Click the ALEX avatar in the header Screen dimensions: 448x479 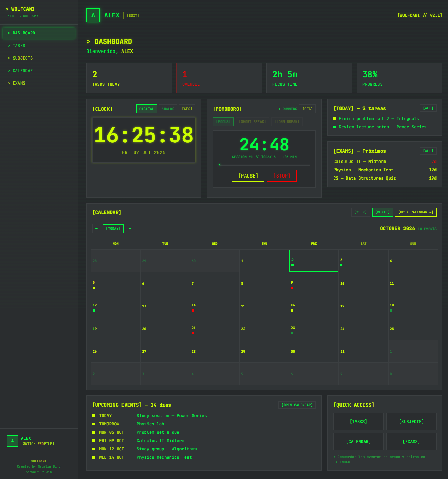point(93,15)
